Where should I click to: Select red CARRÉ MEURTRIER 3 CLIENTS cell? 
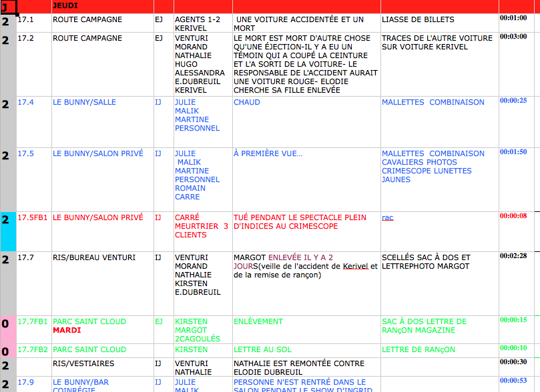tap(203, 231)
